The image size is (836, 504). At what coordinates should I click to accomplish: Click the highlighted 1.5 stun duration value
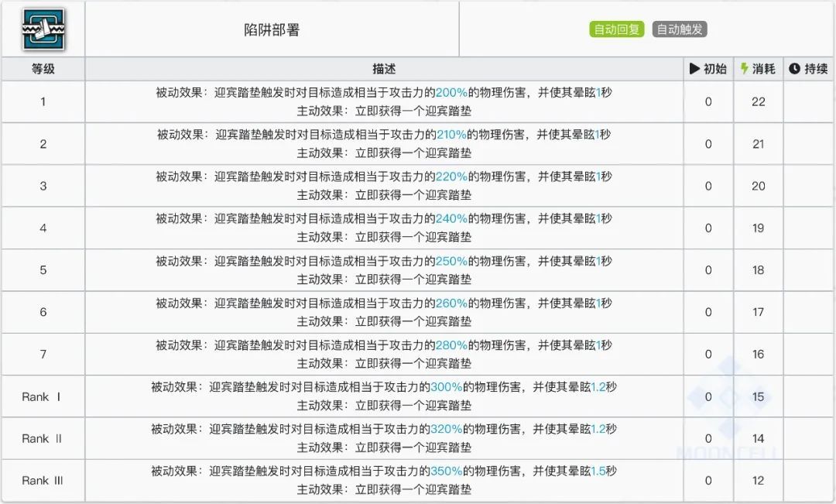coord(598,471)
